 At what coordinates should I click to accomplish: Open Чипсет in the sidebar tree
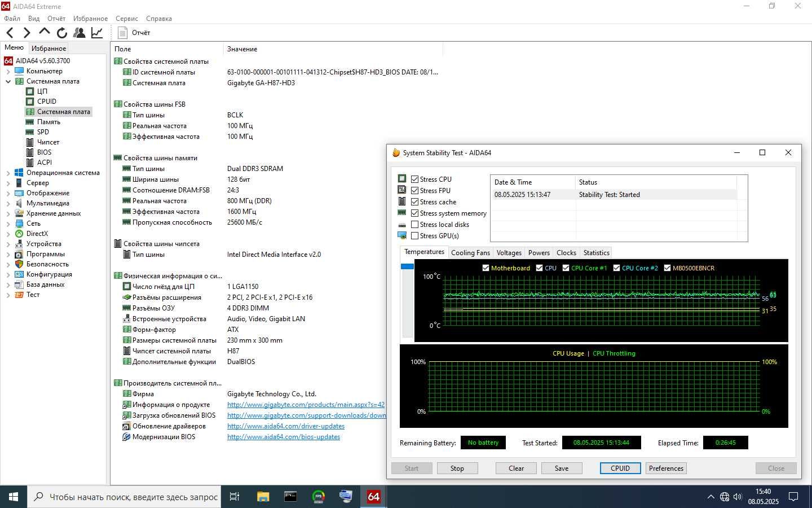pos(48,142)
